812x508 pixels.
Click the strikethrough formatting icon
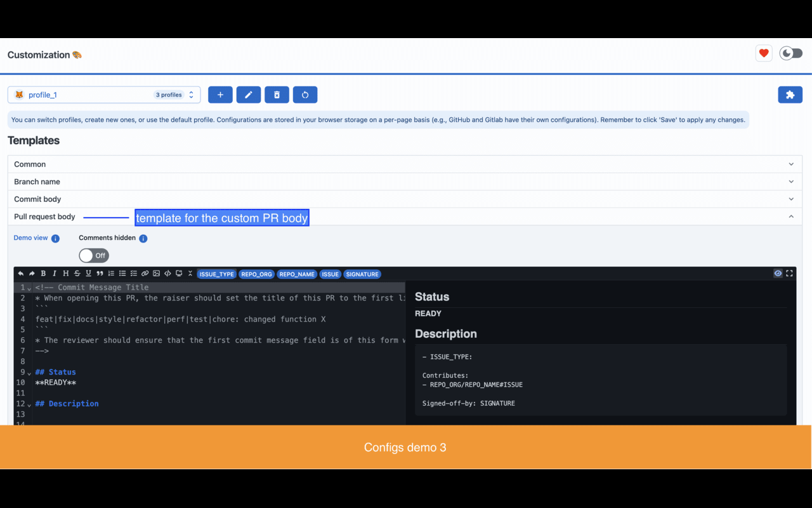(x=77, y=273)
